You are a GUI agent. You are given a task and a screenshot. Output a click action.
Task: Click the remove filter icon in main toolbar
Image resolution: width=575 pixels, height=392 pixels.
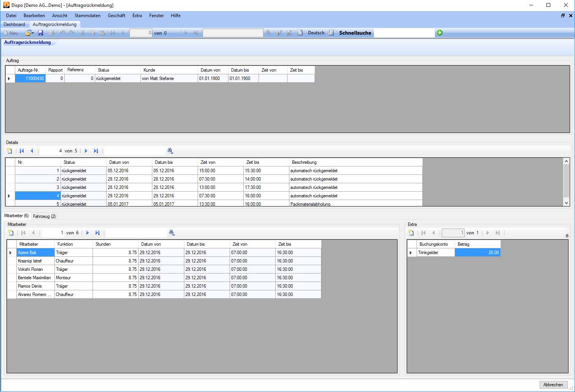tap(289, 33)
